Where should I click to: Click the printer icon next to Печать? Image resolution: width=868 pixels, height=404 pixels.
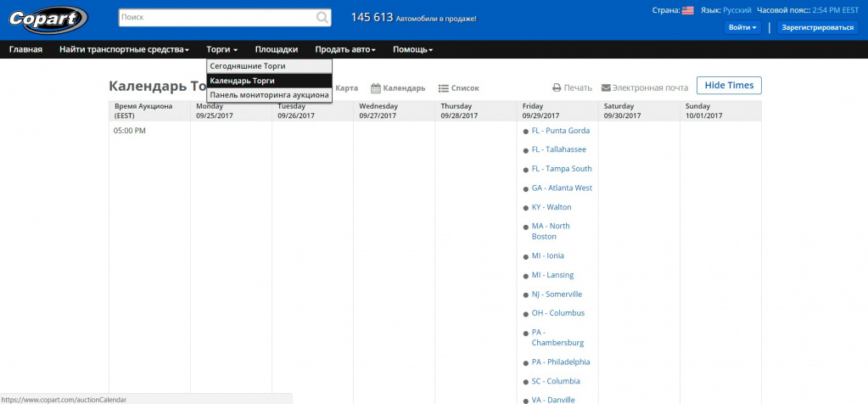click(557, 88)
